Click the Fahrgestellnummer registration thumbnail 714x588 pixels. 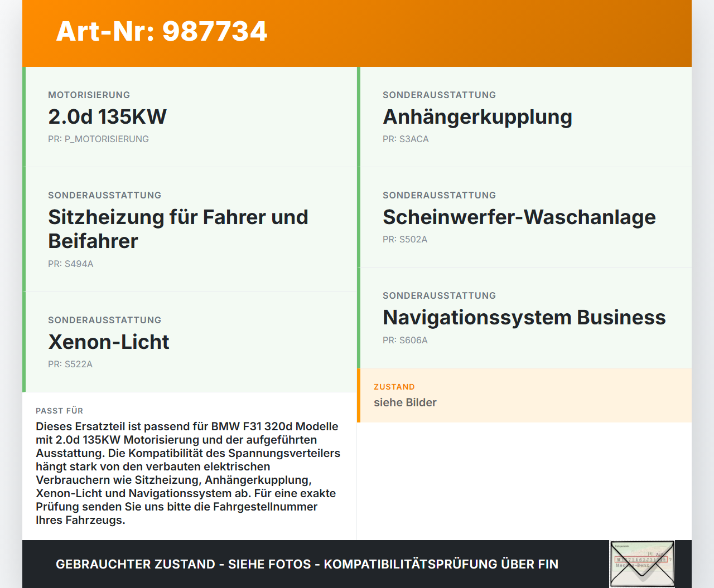(x=641, y=563)
